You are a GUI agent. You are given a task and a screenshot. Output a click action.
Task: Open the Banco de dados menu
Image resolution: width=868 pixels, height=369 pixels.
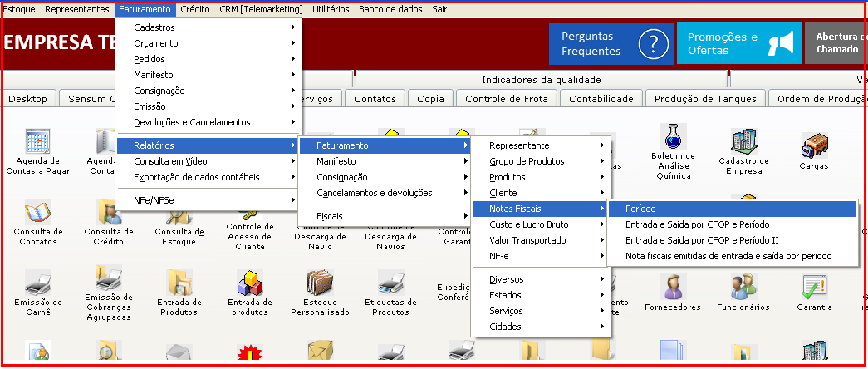tap(390, 9)
